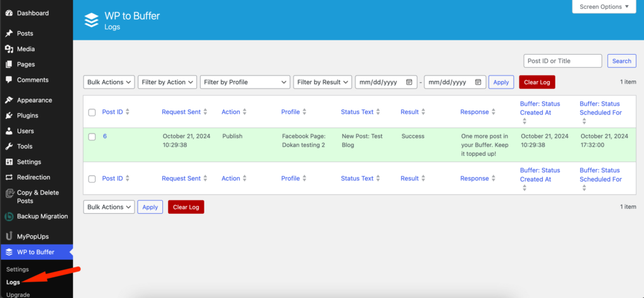Click the Pages icon in sidebar
Screen dimensions: 644x298
(9, 65)
